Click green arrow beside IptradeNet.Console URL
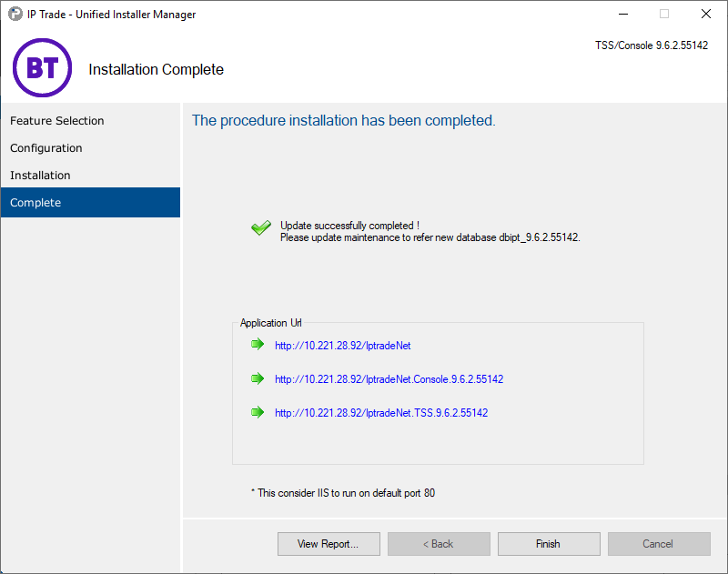Screen dimensions: 728x574 258,378
